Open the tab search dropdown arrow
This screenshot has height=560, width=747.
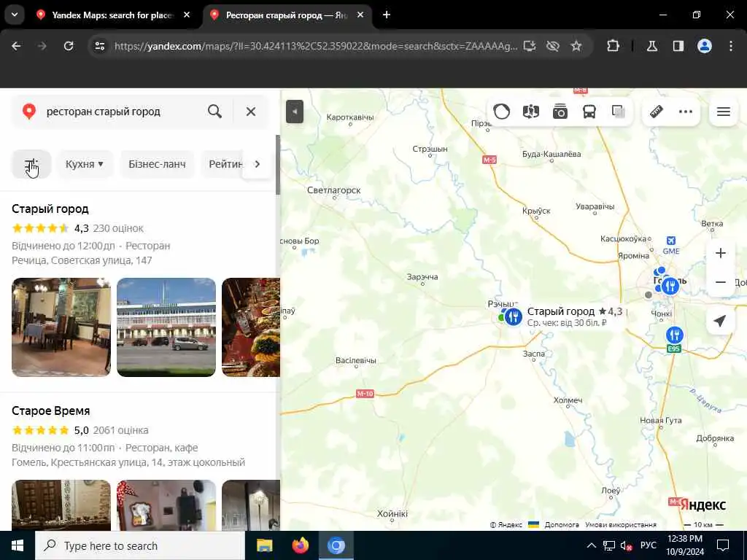[x=15, y=15]
